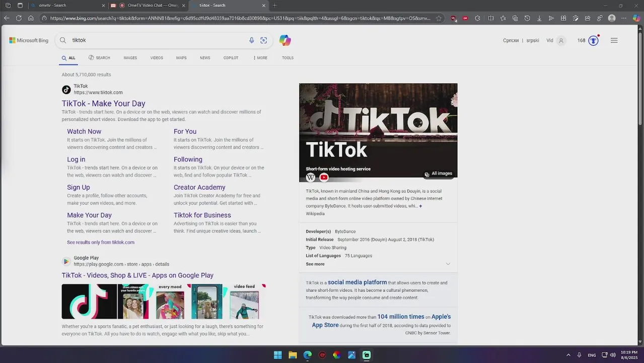Open the tab actions menu icon

20,5
